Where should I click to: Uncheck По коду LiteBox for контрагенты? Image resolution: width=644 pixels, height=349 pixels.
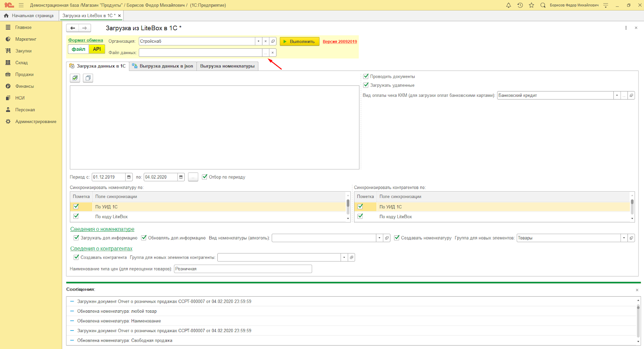[x=360, y=216]
